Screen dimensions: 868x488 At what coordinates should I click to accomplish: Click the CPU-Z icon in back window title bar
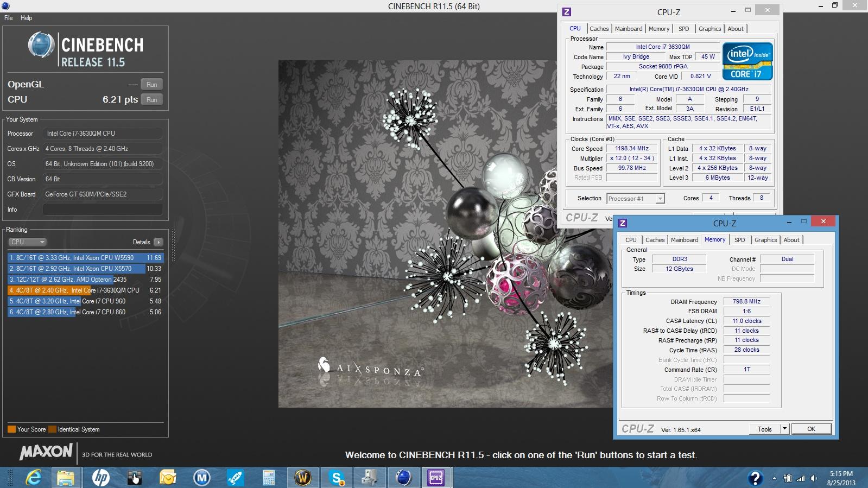[x=567, y=11]
